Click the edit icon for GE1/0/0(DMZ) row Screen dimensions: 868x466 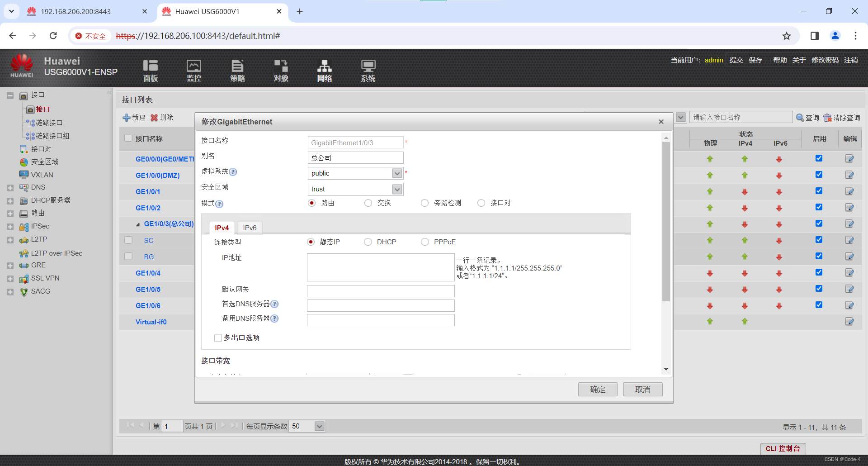click(x=849, y=175)
